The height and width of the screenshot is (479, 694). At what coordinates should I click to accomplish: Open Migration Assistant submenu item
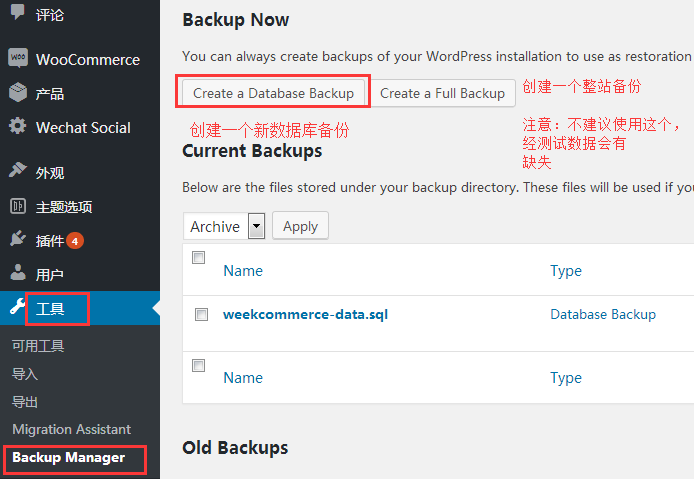pyautogui.click(x=72, y=429)
